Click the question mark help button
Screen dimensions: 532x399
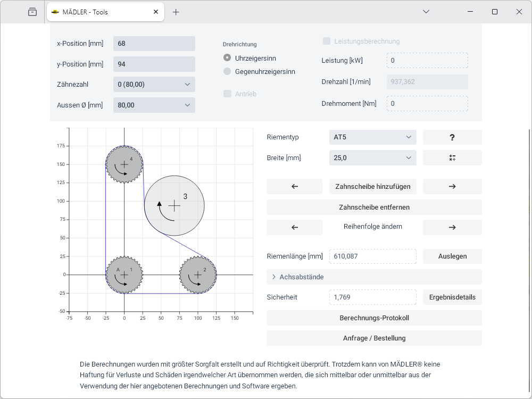[x=452, y=137]
